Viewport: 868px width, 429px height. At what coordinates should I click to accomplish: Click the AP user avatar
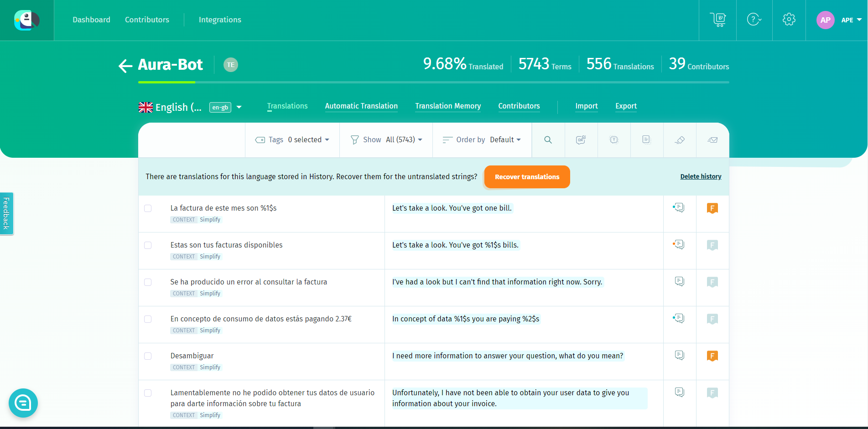[x=825, y=20]
